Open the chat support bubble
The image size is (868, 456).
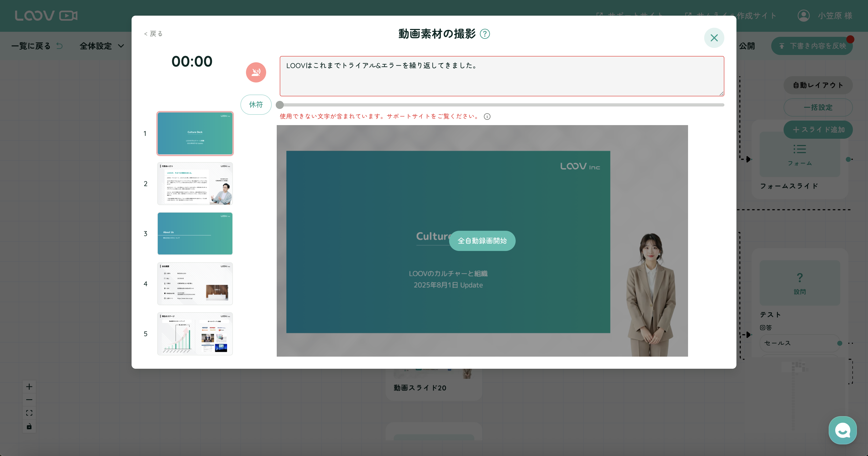[842, 430]
